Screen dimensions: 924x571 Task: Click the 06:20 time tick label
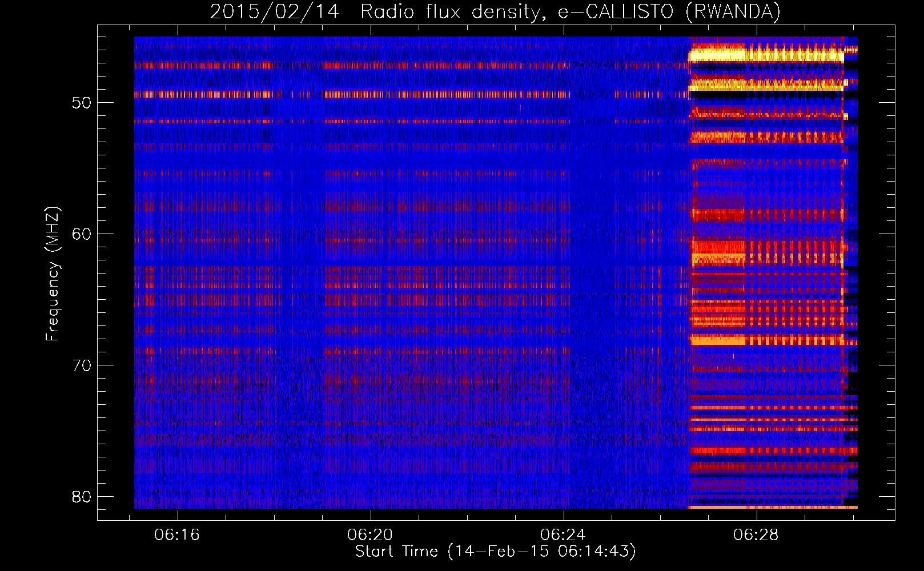point(370,535)
